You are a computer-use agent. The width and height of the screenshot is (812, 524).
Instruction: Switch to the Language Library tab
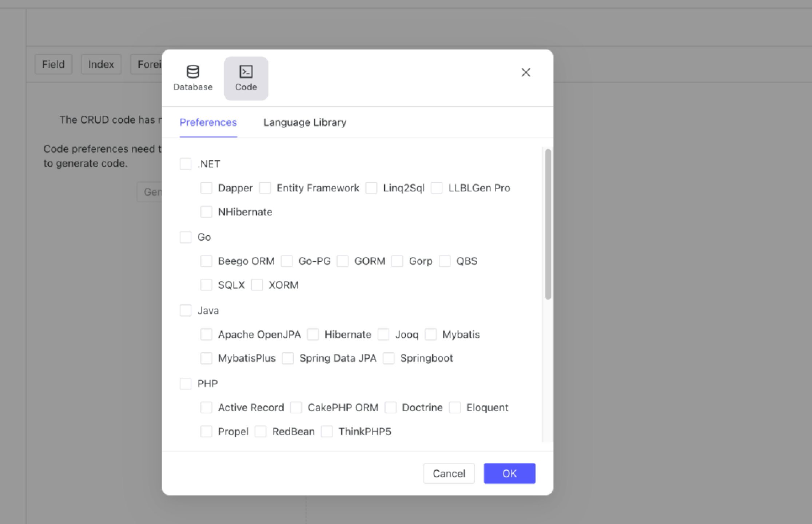tap(304, 122)
